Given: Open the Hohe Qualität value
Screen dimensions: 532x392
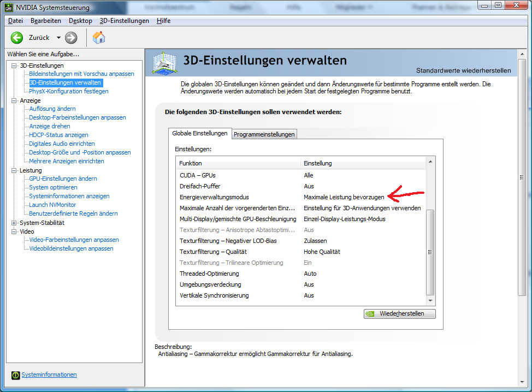Looking at the screenshot, I should tap(322, 252).
